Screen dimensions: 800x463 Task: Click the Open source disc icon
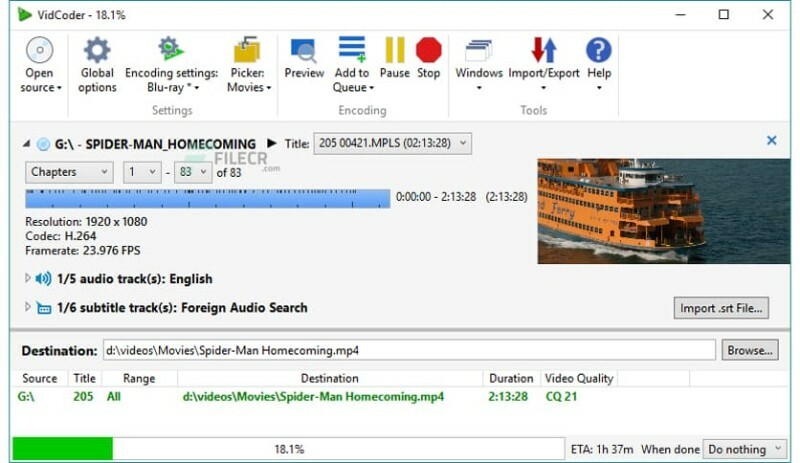[40, 51]
